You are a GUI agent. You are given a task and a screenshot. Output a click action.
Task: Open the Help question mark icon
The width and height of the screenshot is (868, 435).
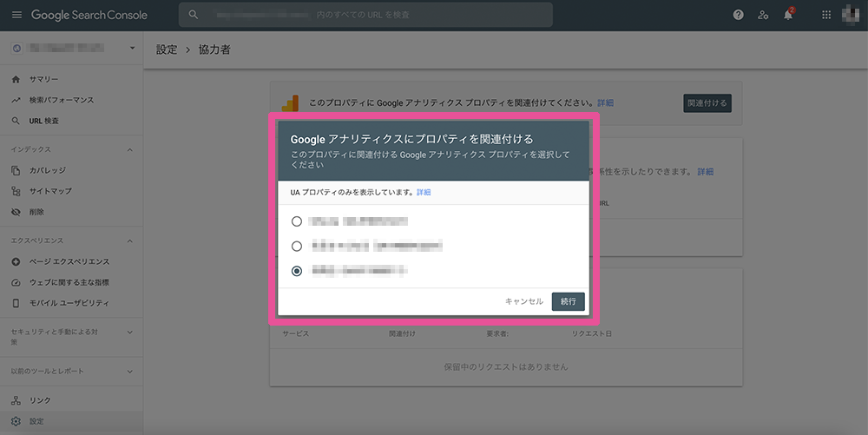click(x=738, y=15)
